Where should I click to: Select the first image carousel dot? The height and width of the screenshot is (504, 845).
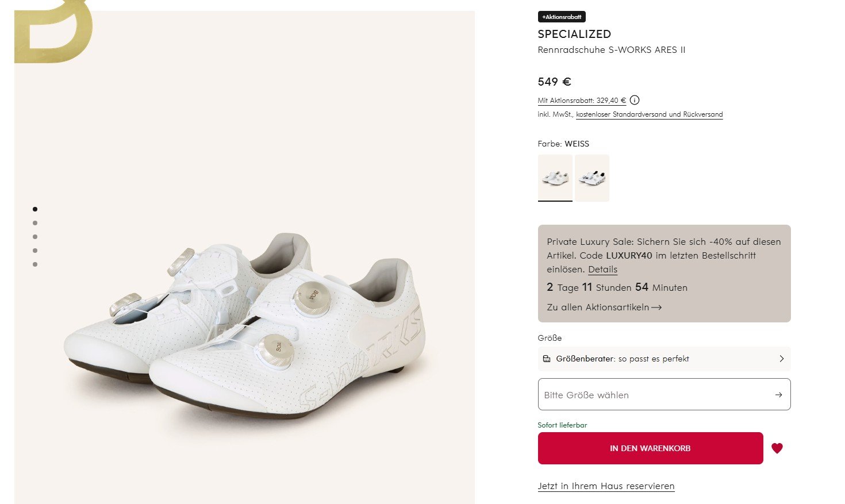click(35, 209)
